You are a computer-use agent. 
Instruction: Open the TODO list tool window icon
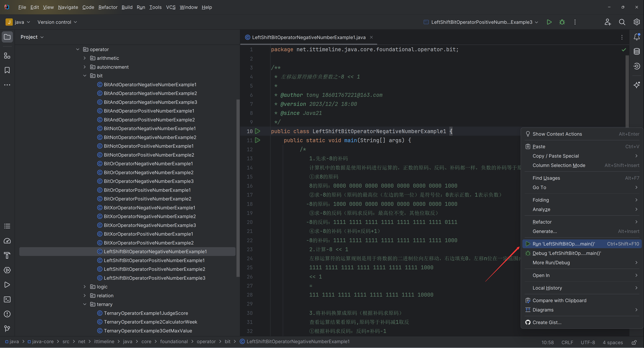(x=7, y=226)
